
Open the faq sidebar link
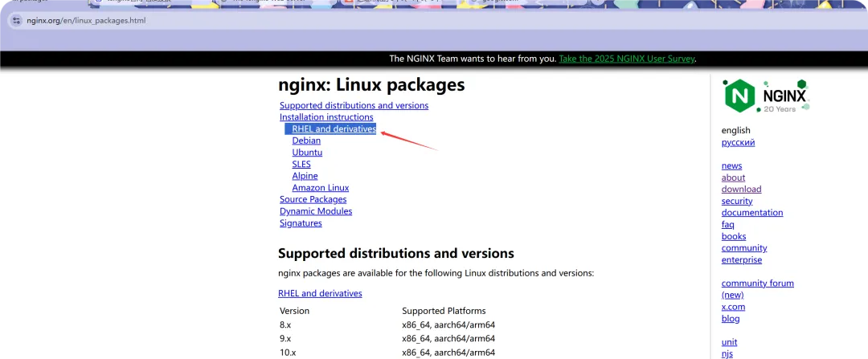coord(727,224)
